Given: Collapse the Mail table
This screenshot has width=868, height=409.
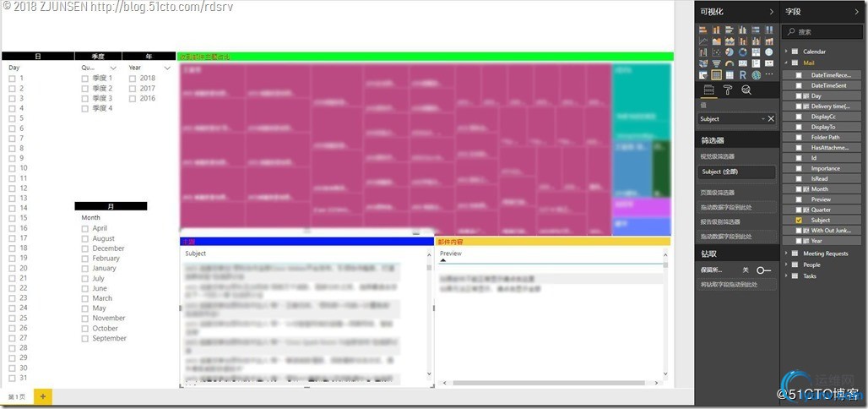Looking at the screenshot, I should pos(786,63).
